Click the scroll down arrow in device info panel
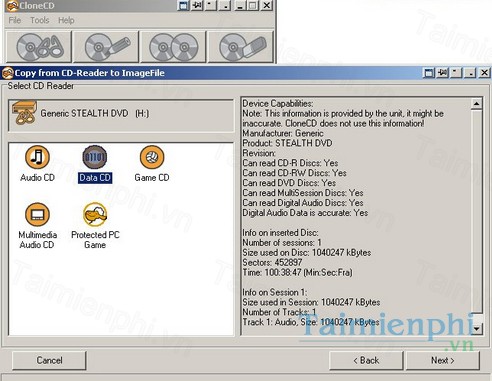 point(477,329)
